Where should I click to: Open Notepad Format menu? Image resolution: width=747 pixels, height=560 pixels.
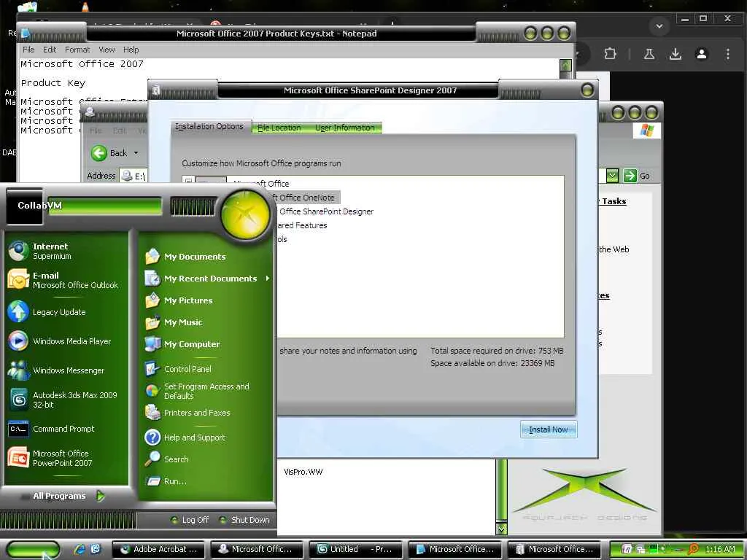click(x=77, y=50)
